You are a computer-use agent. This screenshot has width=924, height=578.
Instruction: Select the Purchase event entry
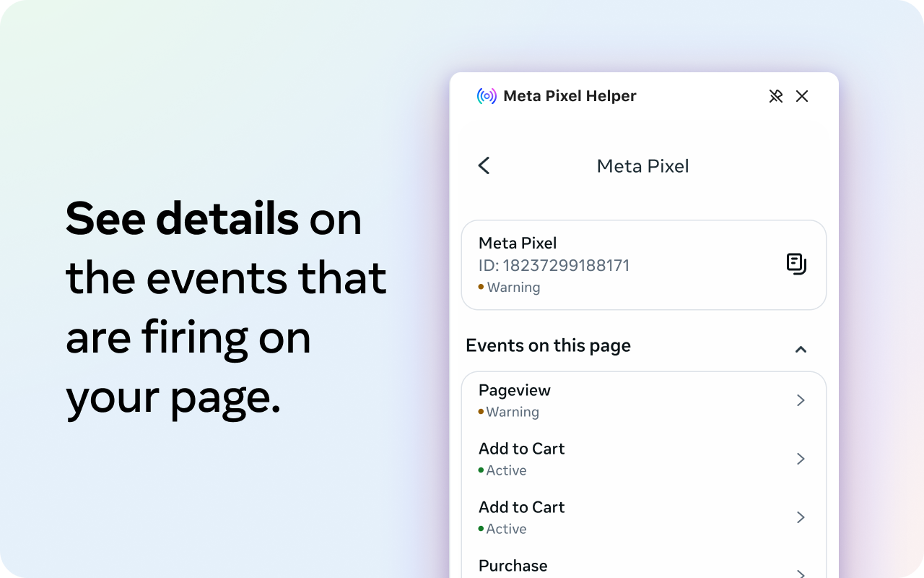(513, 566)
